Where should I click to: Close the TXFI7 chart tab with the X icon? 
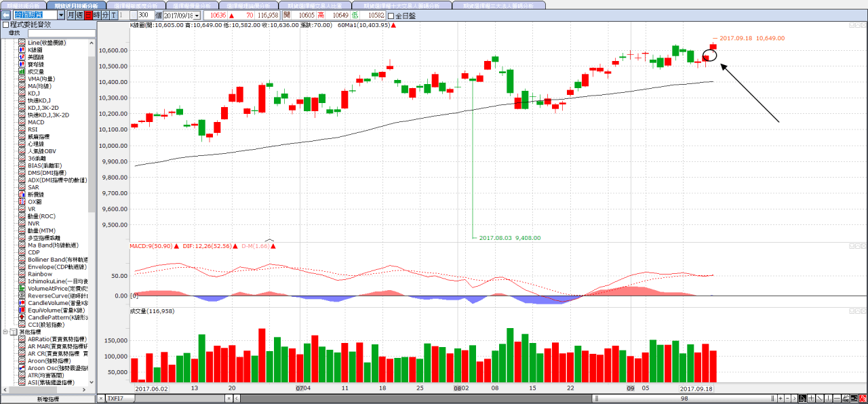tap(102, 399)
